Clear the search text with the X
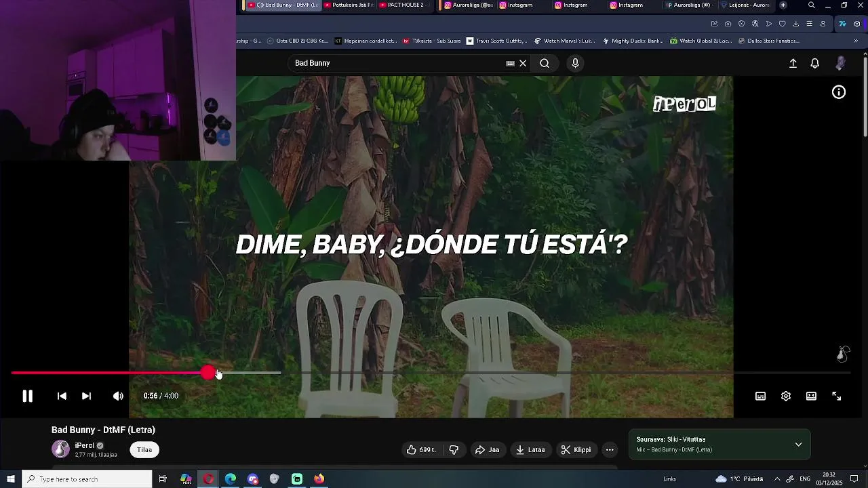868x488 pixels. (x=523, y=63)
